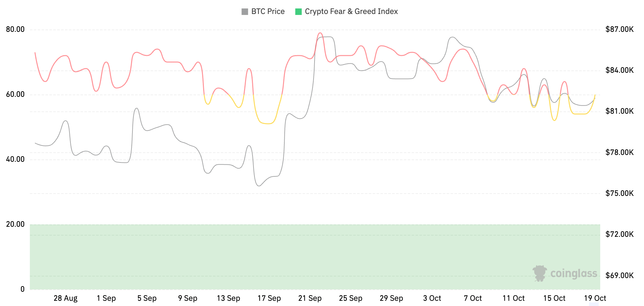The image size is (644, 306).
Task: Click the $72.00K price axis label
Action: click(619, 234)
